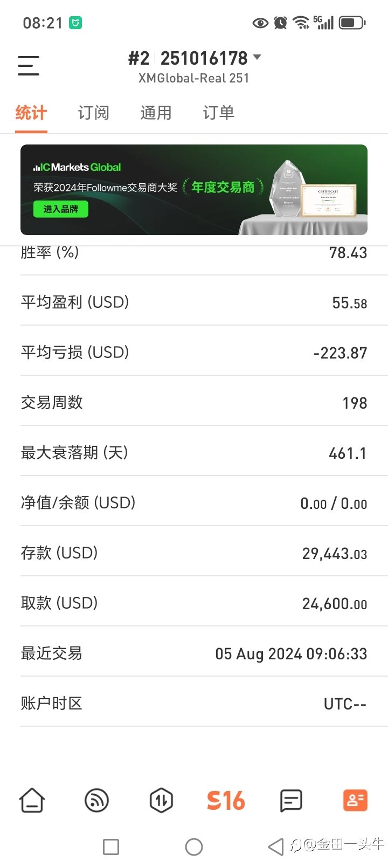Open the orange profile card icon
Screen dimensions: 388x868
[356, 800]
